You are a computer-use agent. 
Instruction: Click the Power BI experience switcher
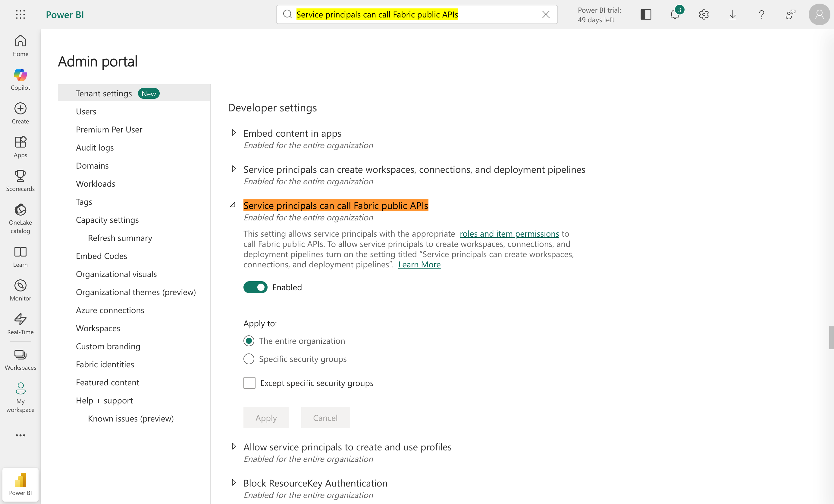[x=20, y=484]
